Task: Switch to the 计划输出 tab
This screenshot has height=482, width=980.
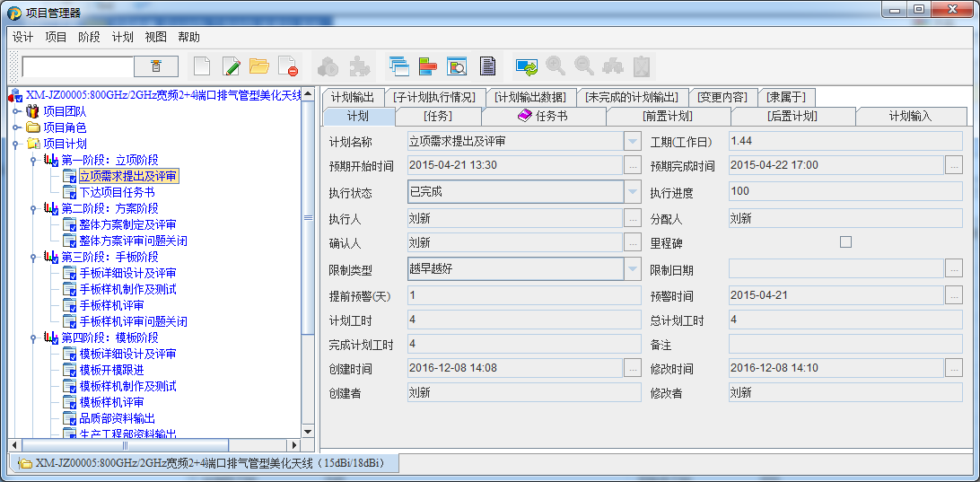Action: [x=353, y=97]
